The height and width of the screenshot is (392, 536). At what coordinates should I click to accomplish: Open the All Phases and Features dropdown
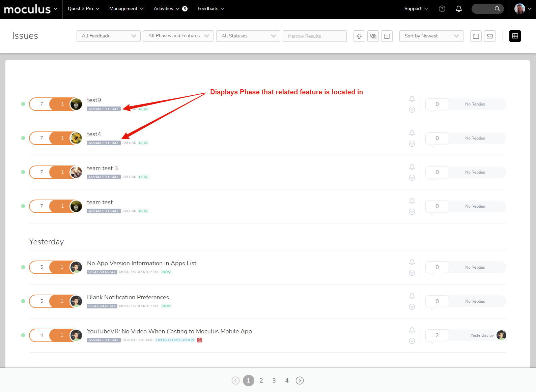[x=178, y=36]
